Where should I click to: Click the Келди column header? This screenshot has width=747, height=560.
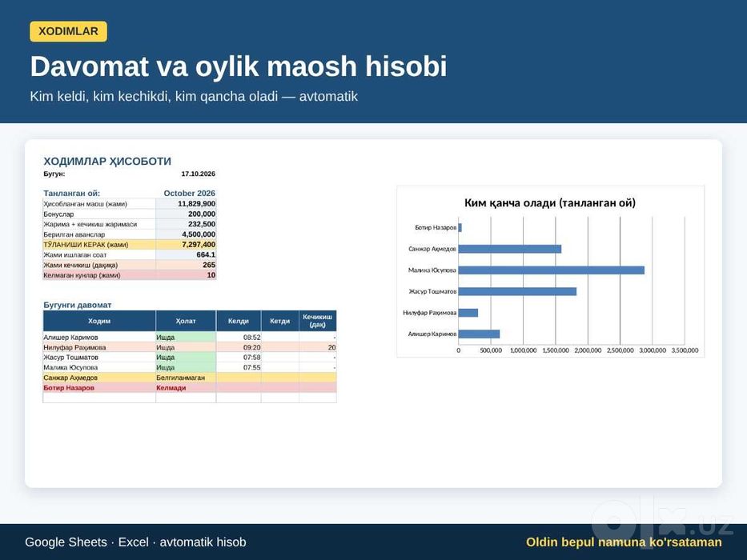pos(239,321)
